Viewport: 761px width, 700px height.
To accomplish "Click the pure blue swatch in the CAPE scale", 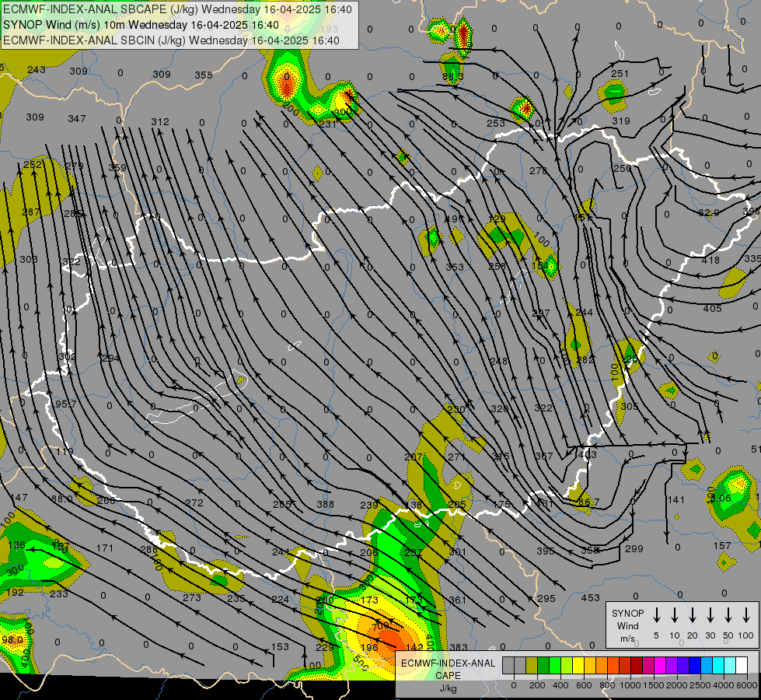I will [x=696, y=665].
